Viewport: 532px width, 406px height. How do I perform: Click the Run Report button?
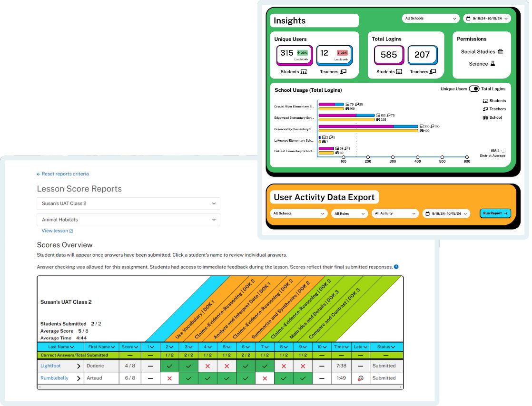point(495,213)
